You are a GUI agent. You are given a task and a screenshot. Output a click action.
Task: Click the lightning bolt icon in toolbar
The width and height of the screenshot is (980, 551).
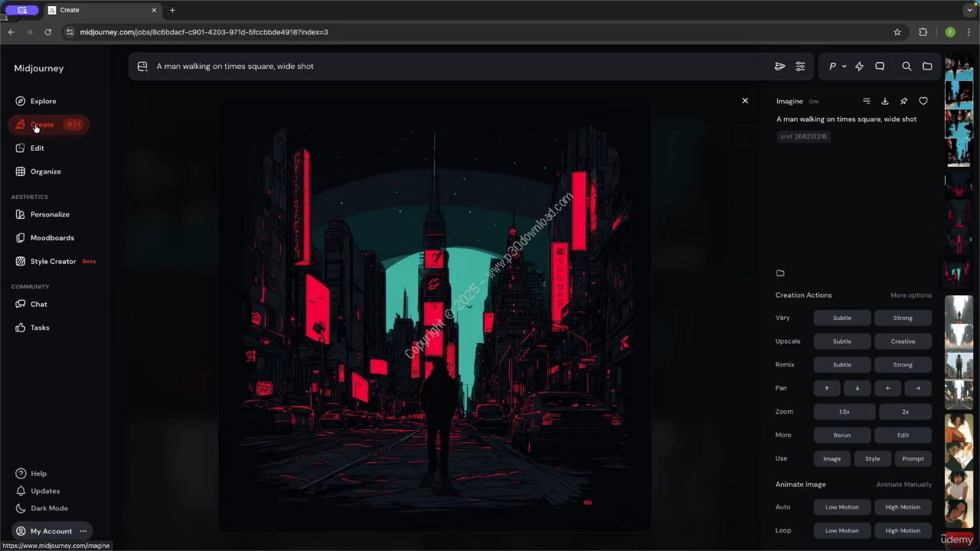point(859,67)
